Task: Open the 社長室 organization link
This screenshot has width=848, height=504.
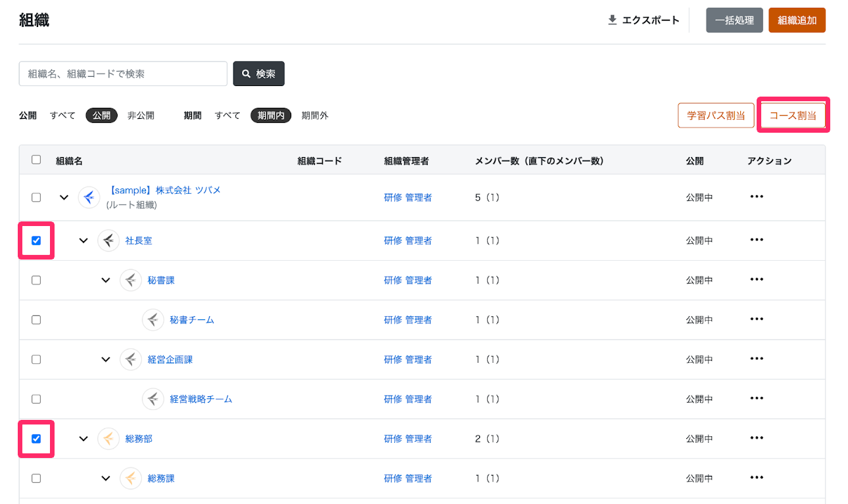Action: coord(139,241)
